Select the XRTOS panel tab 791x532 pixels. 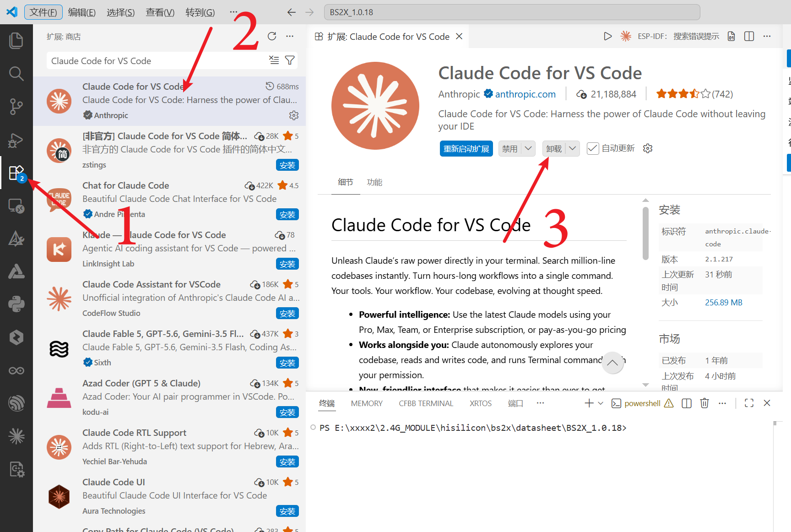coord(481,403)
